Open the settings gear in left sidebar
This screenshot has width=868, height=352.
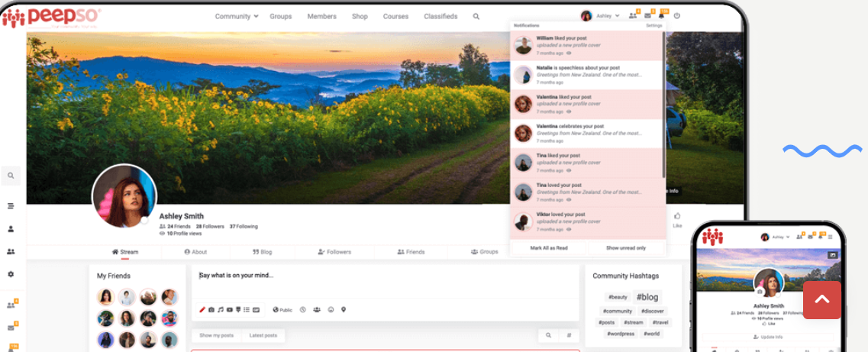(11, 275)
